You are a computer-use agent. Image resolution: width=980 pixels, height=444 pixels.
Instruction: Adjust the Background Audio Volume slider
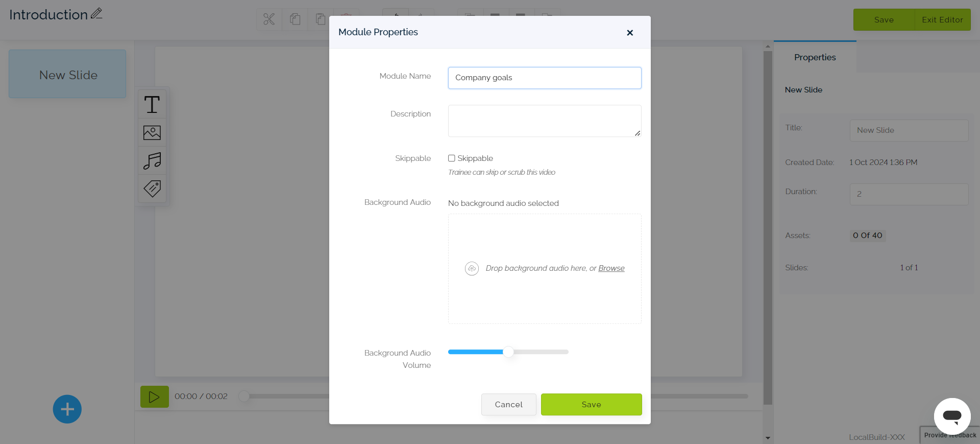(x=508, y=352)
